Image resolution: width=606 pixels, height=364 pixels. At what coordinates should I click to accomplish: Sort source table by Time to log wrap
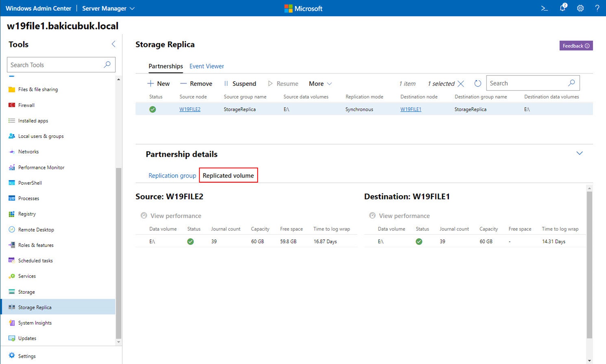(331, 229)
